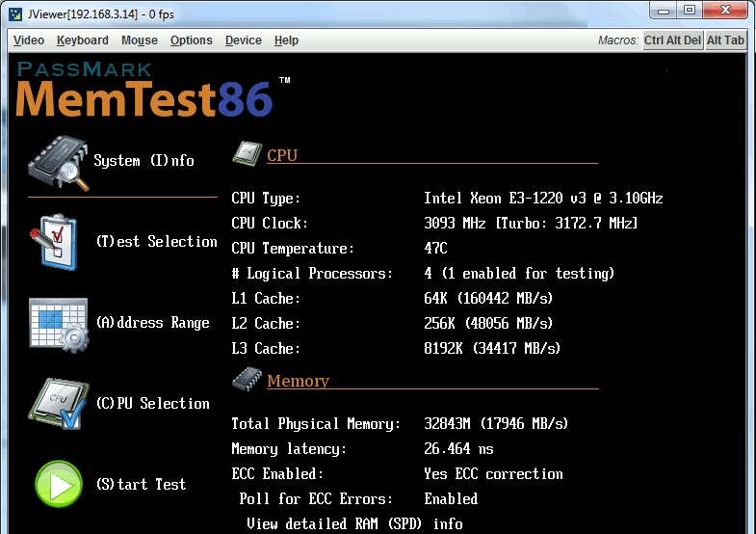756x534 pixels.
Task: Select the (C)PU Selection label
Action: click(x=153, y=403)
